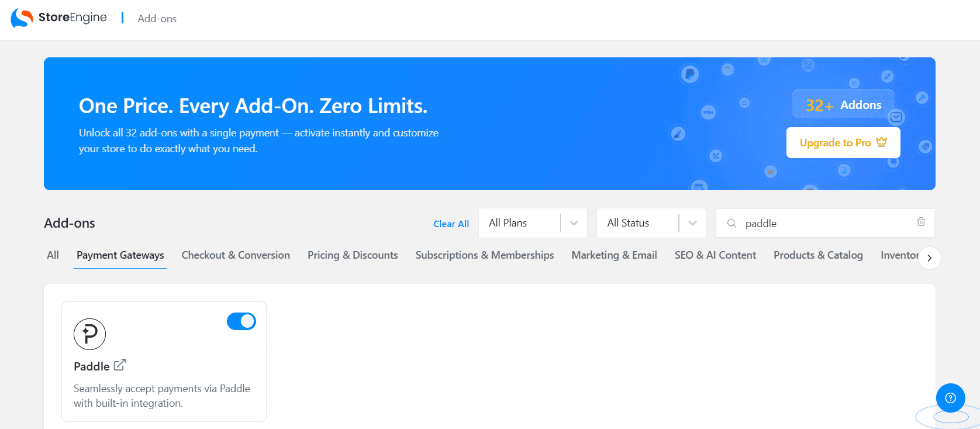
Task: Open the help question-mark button
Action: click(x=951, y=398)
